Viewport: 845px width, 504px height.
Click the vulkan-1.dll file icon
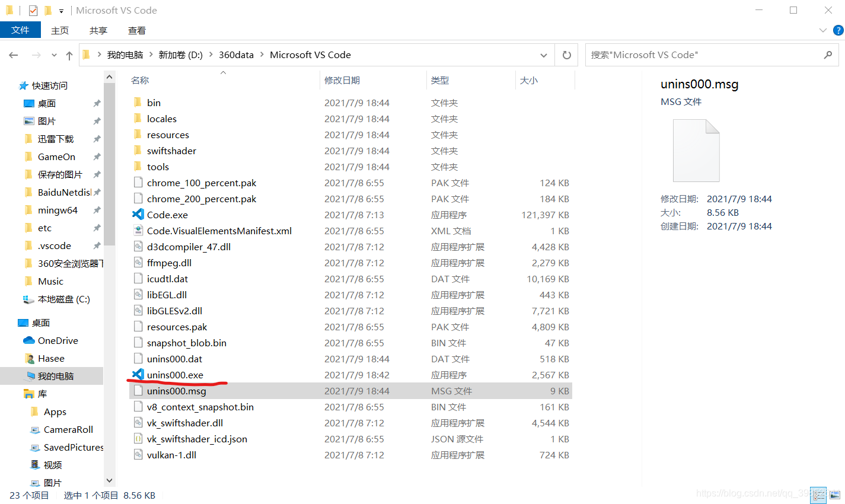138,455
